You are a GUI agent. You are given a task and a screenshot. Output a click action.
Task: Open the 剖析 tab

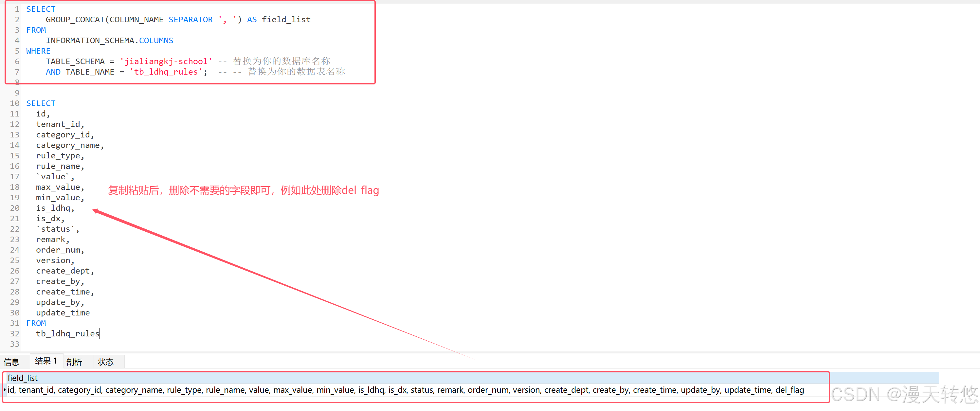click(x=74, y=362)
